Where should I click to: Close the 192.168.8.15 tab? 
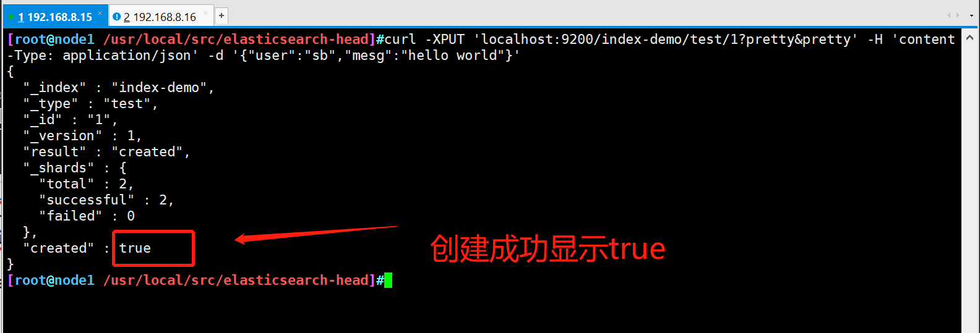tap(100, 13)
